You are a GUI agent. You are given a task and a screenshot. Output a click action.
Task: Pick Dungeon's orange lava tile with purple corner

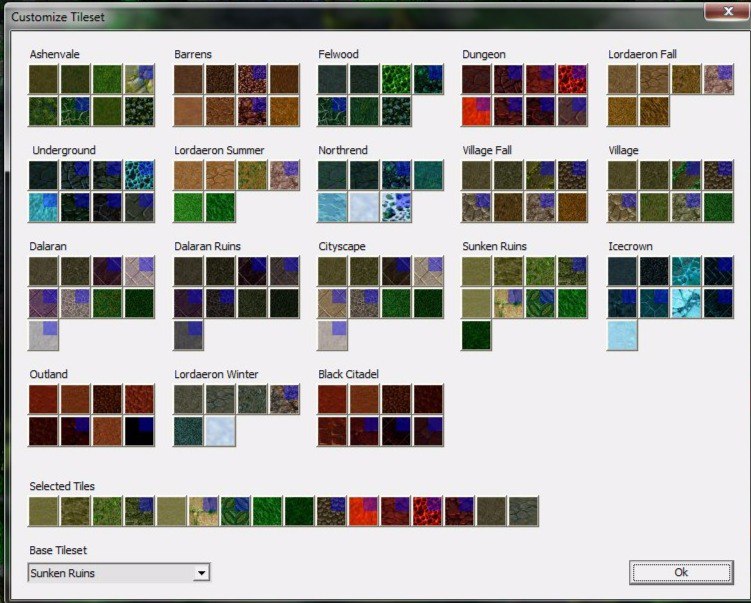tap(476, 111)
